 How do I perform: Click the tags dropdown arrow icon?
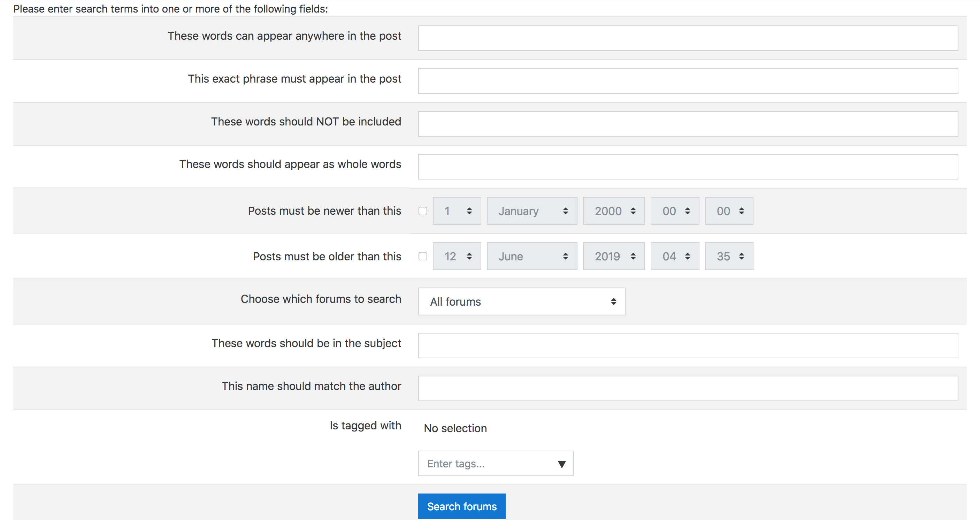(561, 464)
